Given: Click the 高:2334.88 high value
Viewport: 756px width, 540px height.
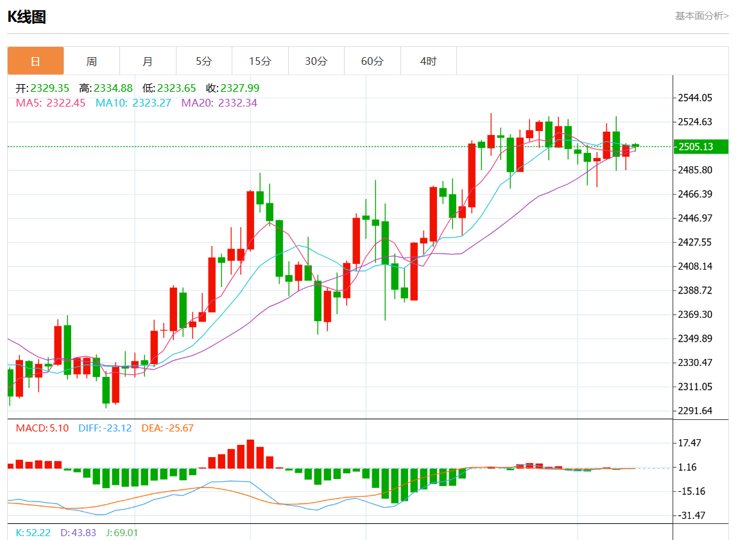Looking at the screenshot, I should tap(106, 88).
